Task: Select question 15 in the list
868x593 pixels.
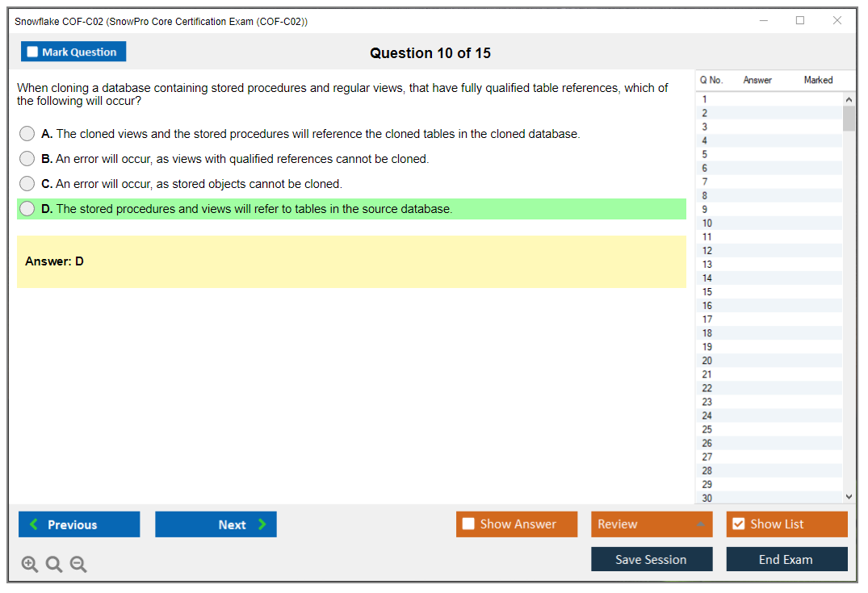Action: (707, 292)
